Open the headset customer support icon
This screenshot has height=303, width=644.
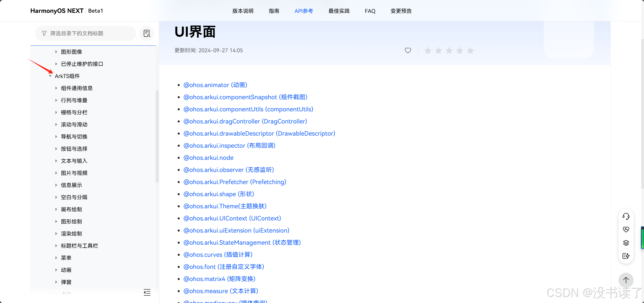[626, 216]
